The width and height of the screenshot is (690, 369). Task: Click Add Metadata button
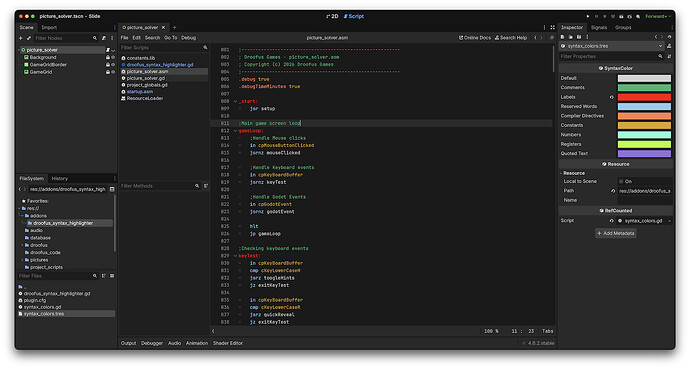point(616,233)
